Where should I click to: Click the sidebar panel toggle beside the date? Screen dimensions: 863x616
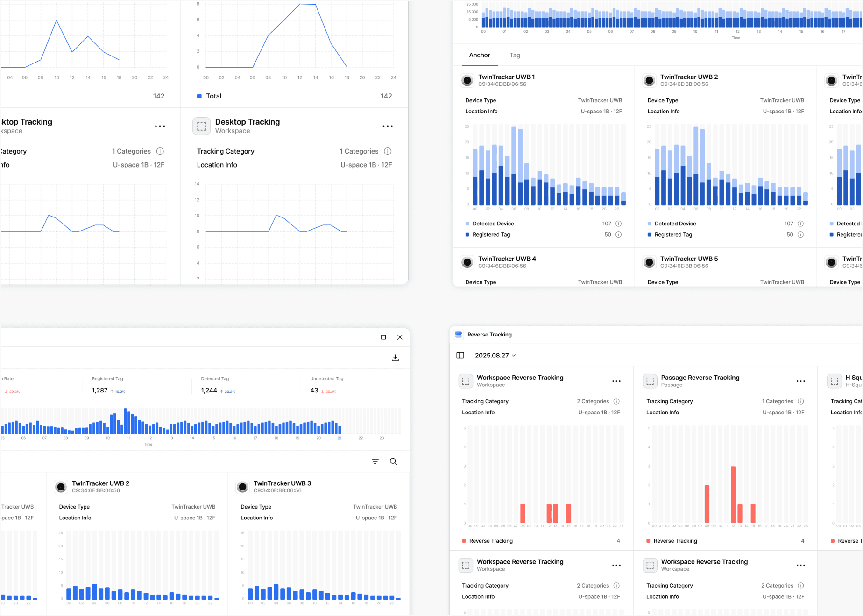coord(460,355)
